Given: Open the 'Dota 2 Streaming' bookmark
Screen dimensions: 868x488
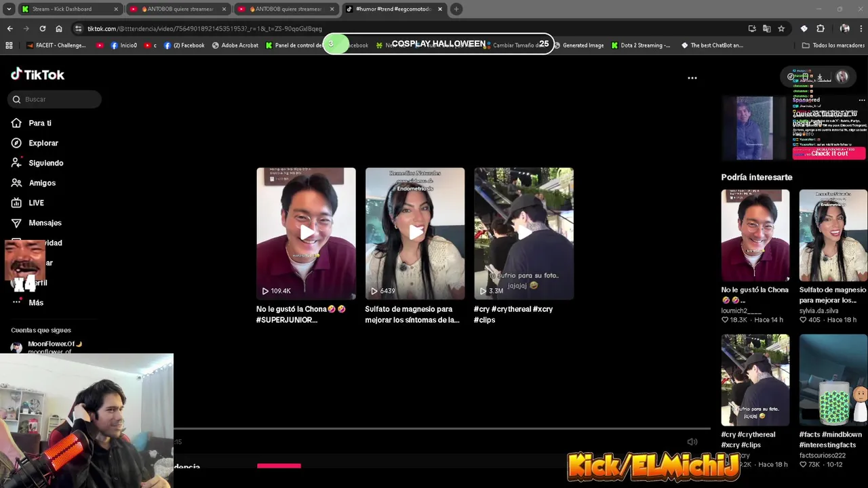Looking at the screenshot, I should click(x=641, y=45).
